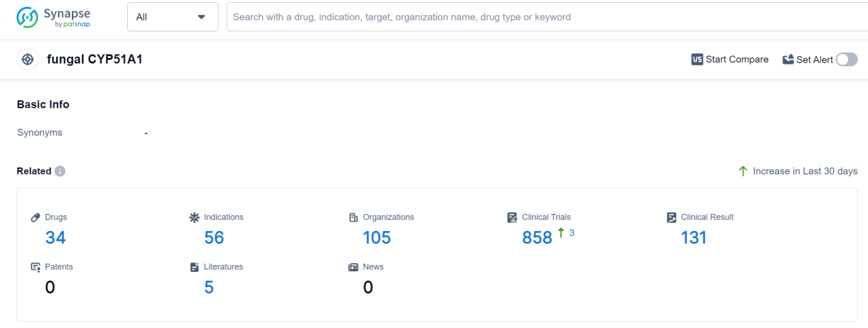
Task: Click the Start Compare VS icon
Action: tap(697, 59)
